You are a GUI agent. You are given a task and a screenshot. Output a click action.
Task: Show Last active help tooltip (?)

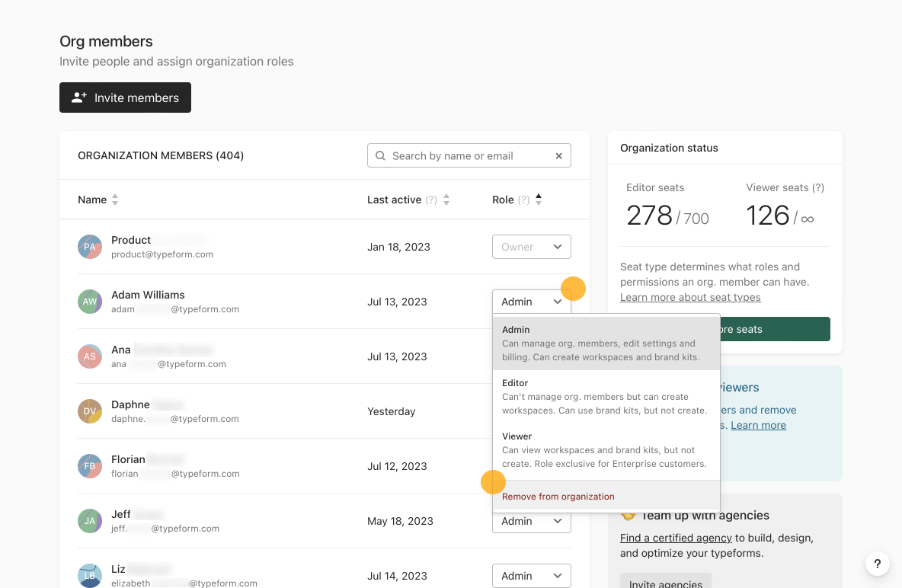431,200
